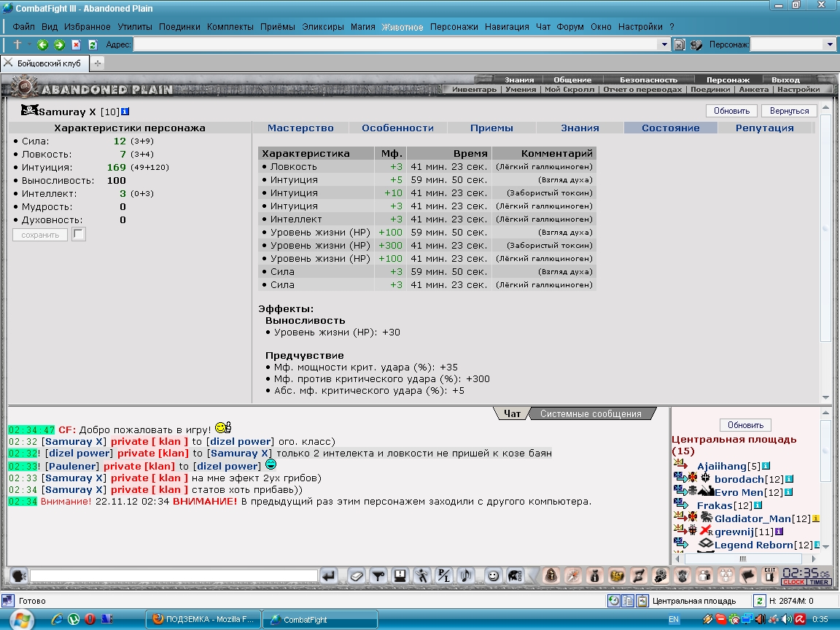Click the cross tool icon in address toolbar

point(17,44)
